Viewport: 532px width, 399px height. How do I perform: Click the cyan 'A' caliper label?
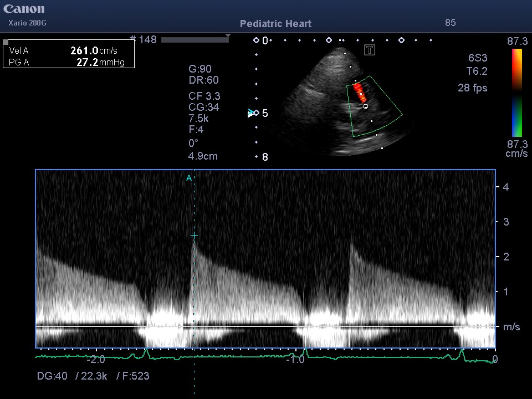[189, 178]
